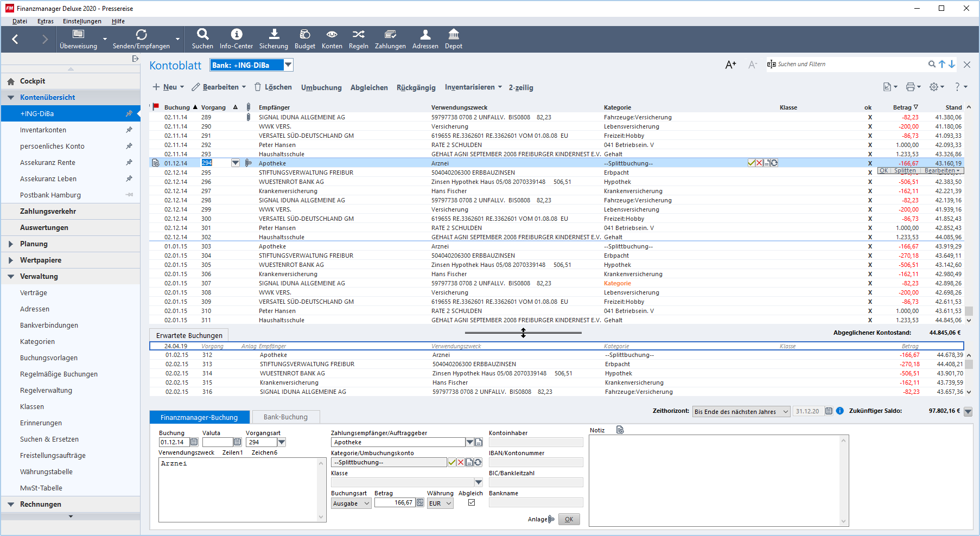Click the splitter handle above expected bookings
The height and width of the screenshot is (536, 980).
point(523,333)
